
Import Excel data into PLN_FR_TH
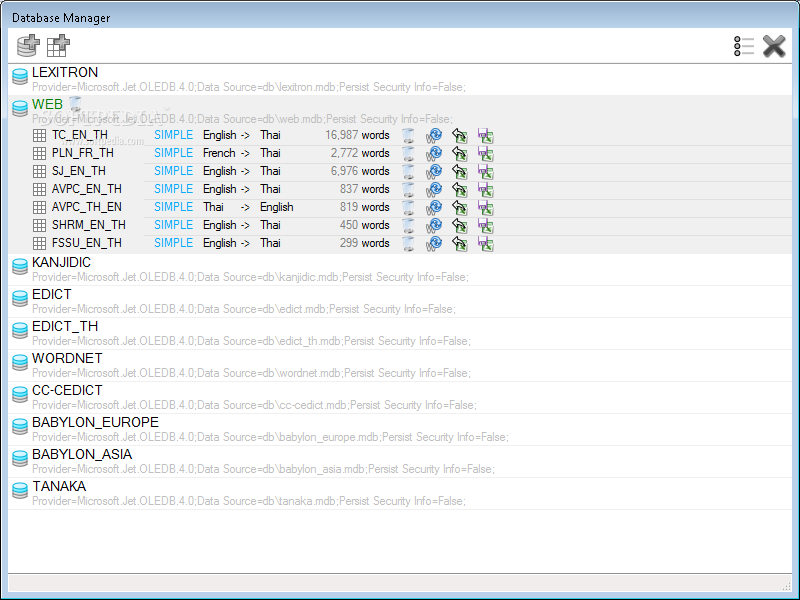(x=460, y=154)
